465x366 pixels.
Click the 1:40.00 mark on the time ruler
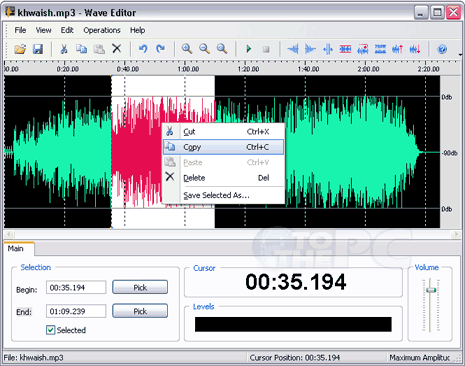tap(308, 69)
